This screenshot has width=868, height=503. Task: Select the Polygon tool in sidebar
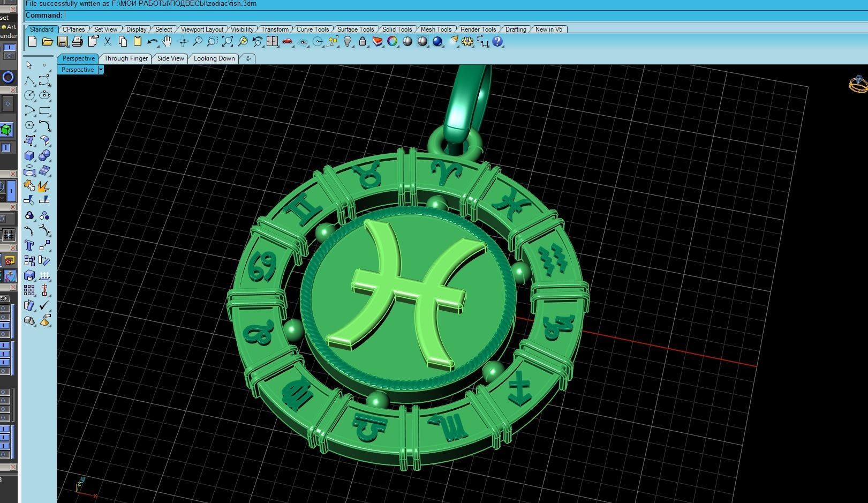[x=29, y=125]
